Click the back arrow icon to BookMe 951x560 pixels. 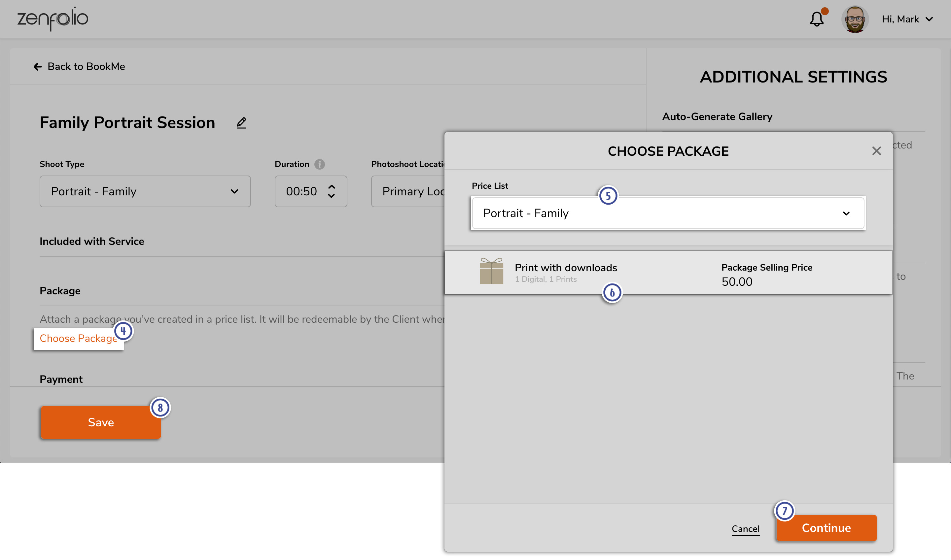37,66
